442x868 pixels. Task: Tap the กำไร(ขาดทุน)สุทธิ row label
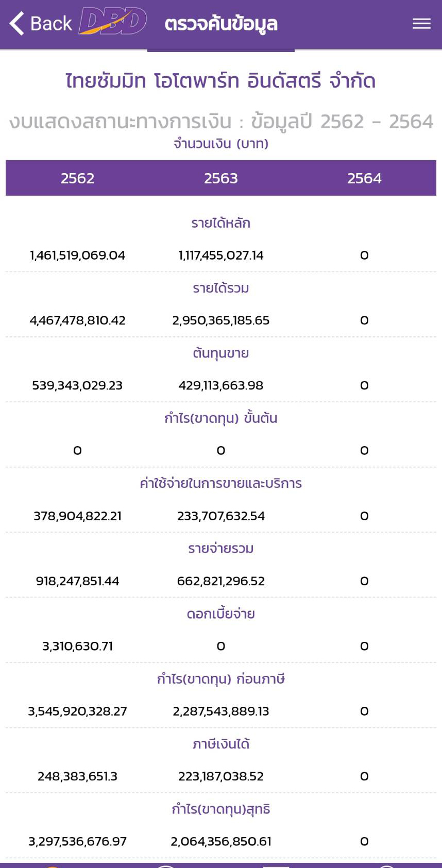click(221, 809)
